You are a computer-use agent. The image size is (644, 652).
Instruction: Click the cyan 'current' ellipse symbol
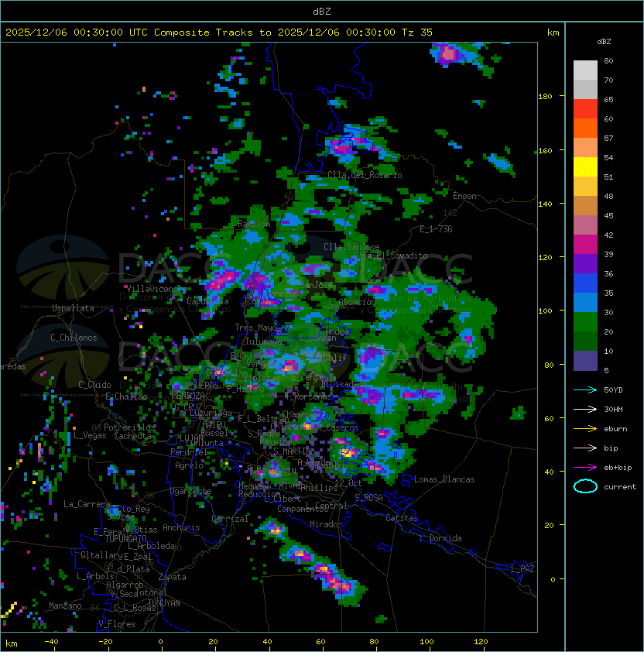click(x=585, y=486)
